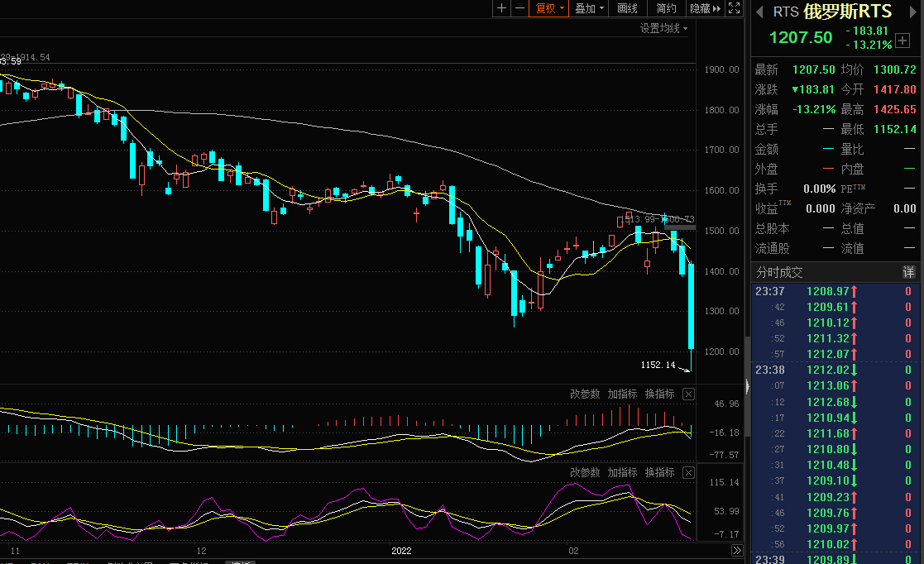Click the minus zoom-out chart button

pyautogui.click(x=519, y=8)
